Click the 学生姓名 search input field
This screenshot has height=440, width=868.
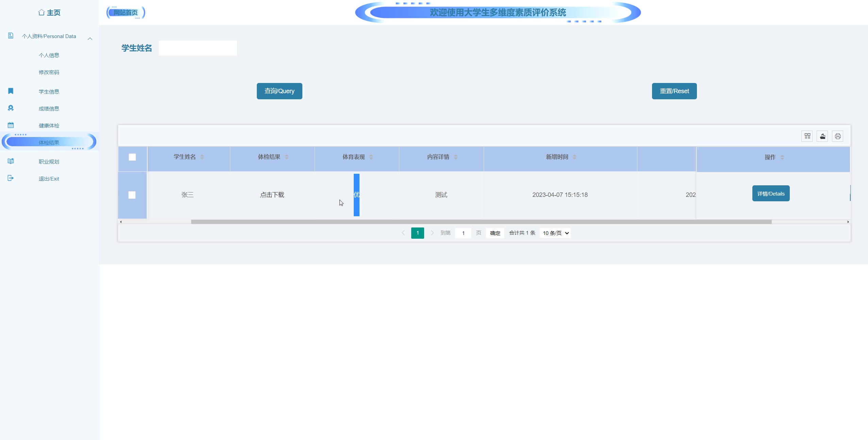point(198,48)
